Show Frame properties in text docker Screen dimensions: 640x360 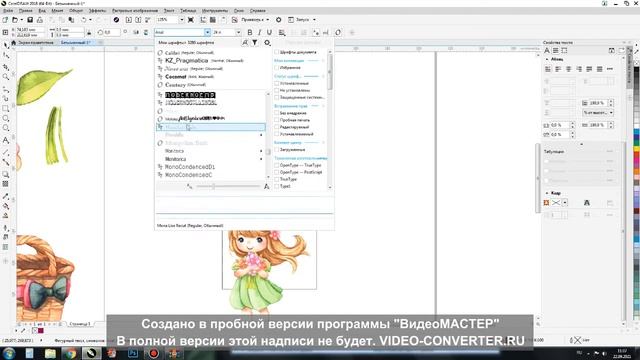564,51
